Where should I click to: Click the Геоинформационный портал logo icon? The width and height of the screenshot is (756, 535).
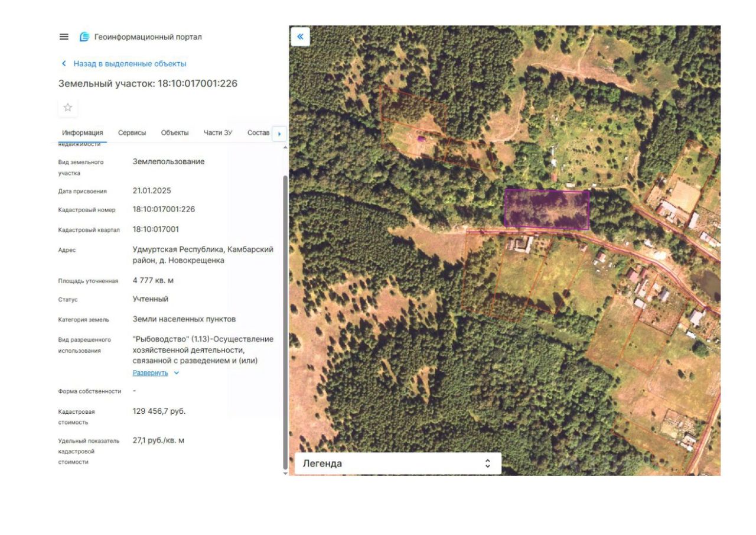(84, 37)
